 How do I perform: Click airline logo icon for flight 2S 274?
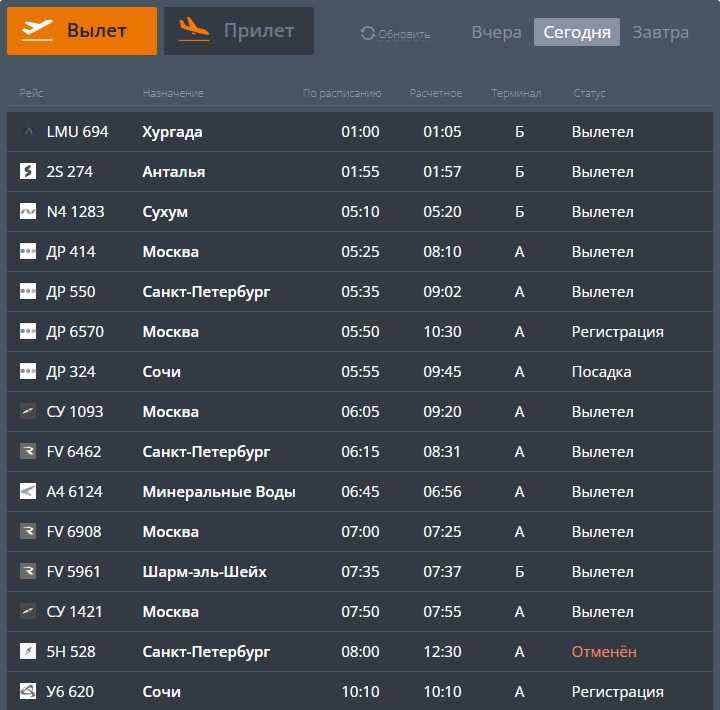28,172
